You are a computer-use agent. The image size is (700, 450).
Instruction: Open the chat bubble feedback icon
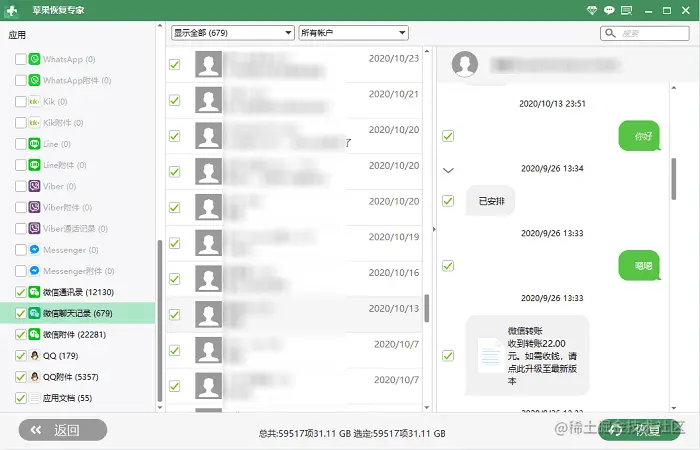609,10
